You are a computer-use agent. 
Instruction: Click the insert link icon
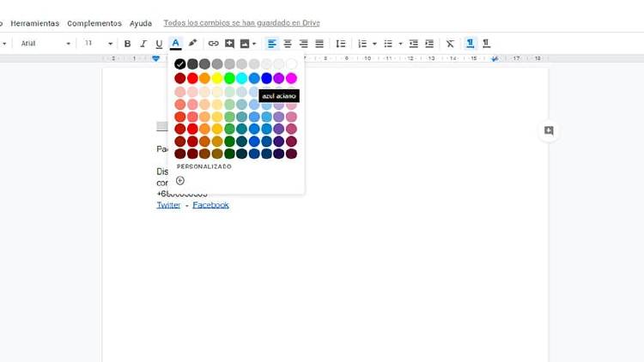click(214, 44)
